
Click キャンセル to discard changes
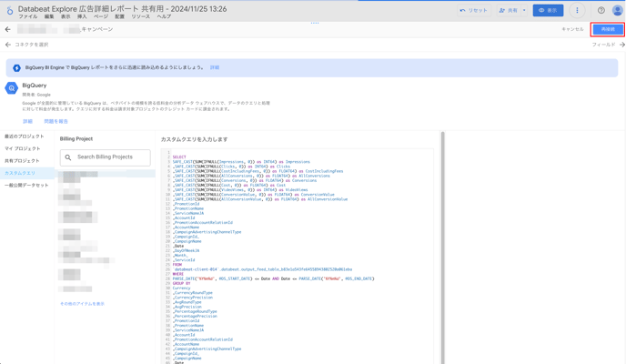pyautogui.click(x=572, y=29)
